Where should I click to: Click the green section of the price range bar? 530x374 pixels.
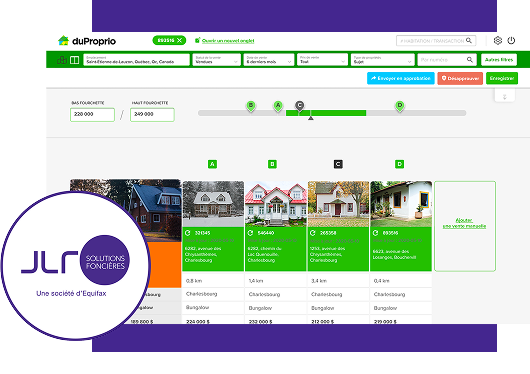click(x=326, y=113)
